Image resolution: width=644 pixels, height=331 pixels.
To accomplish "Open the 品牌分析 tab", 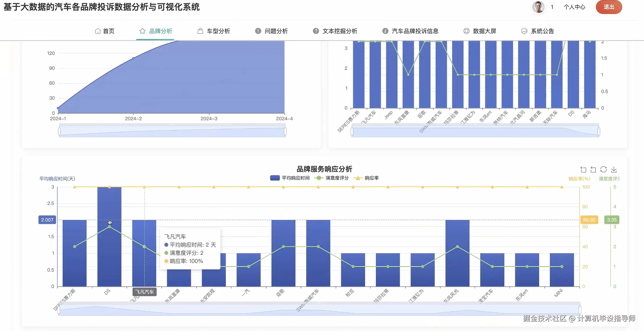I will (155, 31).
